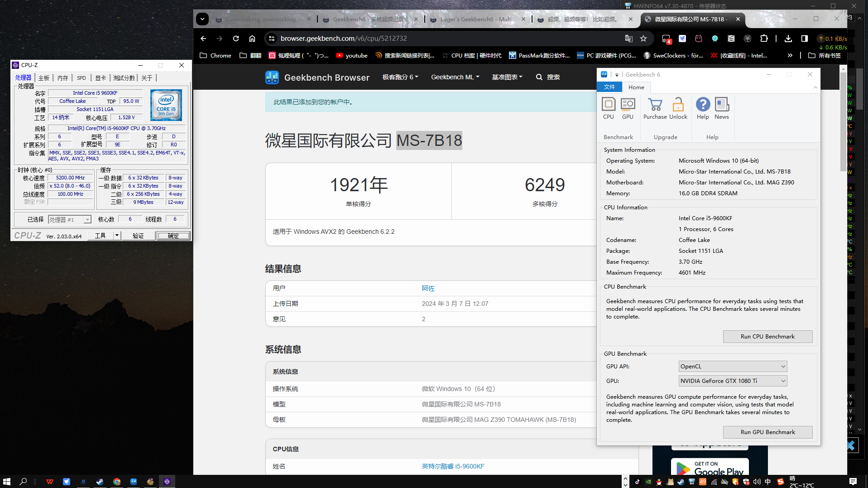
Task: Toggle the browser side panel icon
Action: coord(805,39)
